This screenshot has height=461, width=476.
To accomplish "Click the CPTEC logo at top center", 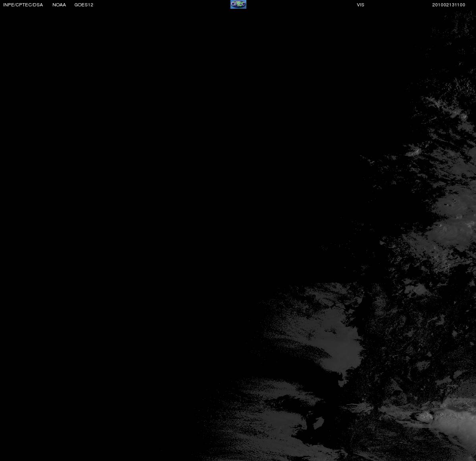I will [238, 4].
